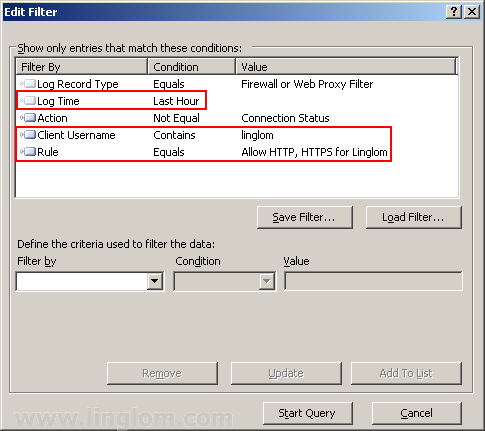Click inside the Filter by combo box
The image size is (485, 431).
[x=90, y=281]
